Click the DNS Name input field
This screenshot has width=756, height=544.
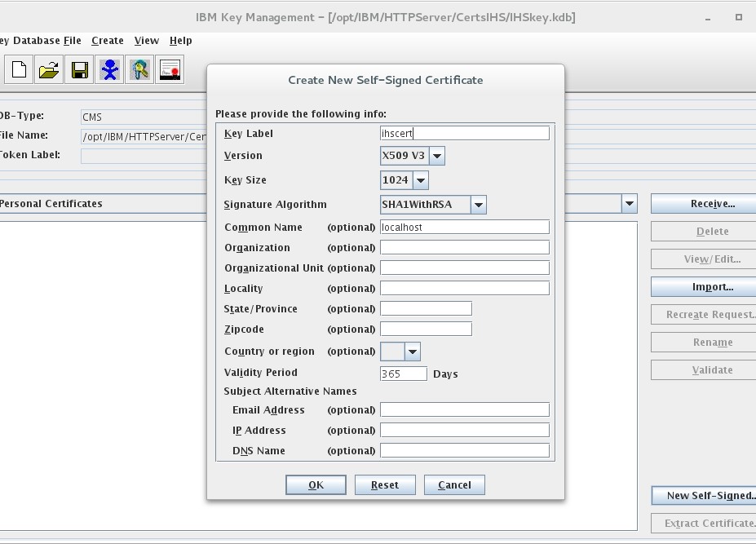click(x=465, y=450)
